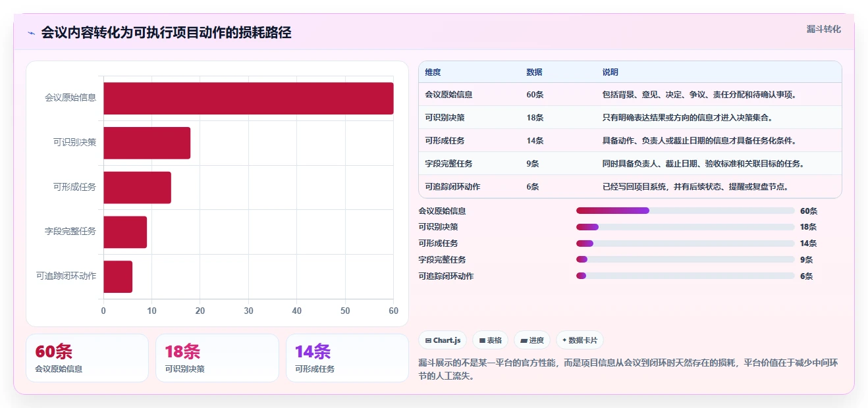
Task: Click the description starting 包括背景、意见、决定
Action: point(699,95)
